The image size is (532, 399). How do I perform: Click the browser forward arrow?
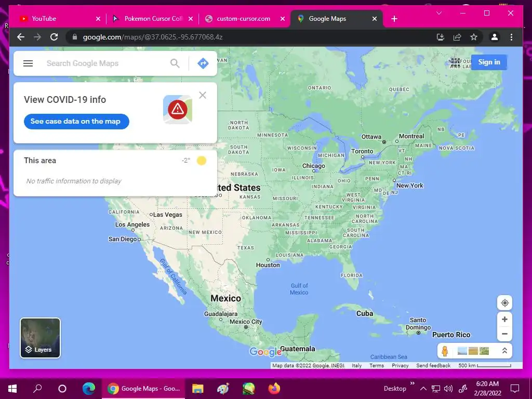click(x=37, y=37)
